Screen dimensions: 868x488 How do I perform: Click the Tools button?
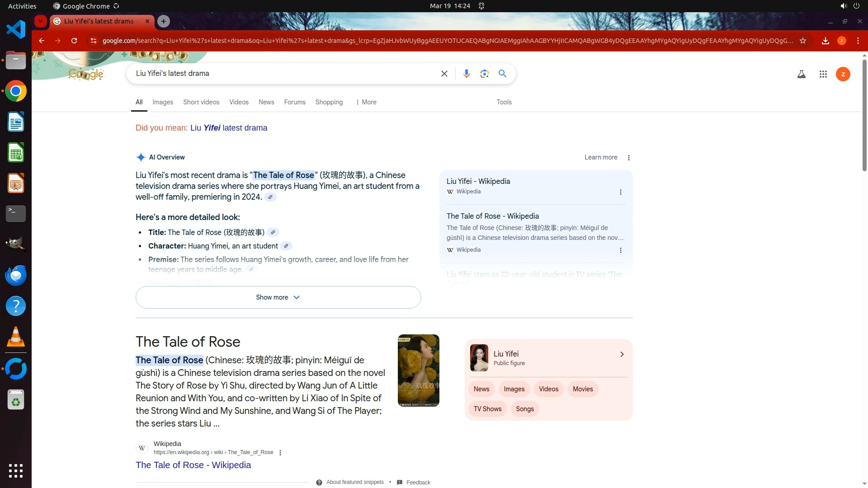click(x=504, y=102)
